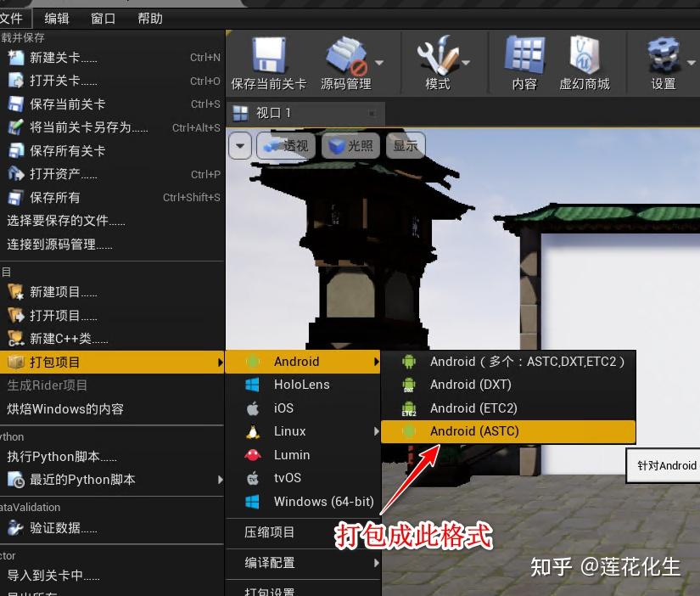Expand the Linux packaging submenu arrow
Viewport: 700px width, 596px height.
(377, 431)
